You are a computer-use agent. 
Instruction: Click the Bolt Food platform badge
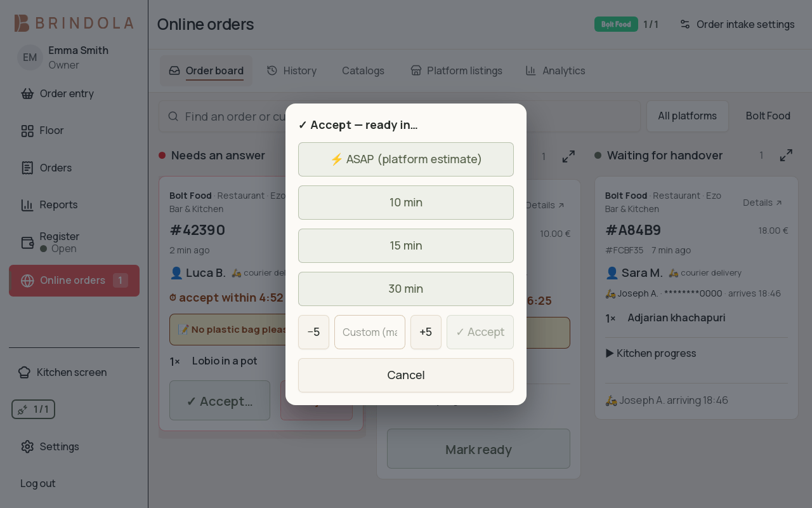click(x=616, y=24)
